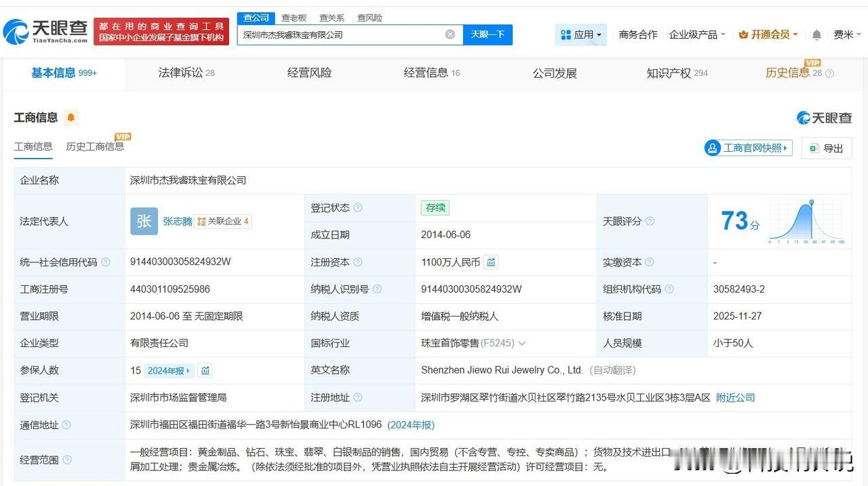Click the legal representative 张志腾 link
This screenshot has height=486, width=868.
pyautogui.click(x=177, y=221)
